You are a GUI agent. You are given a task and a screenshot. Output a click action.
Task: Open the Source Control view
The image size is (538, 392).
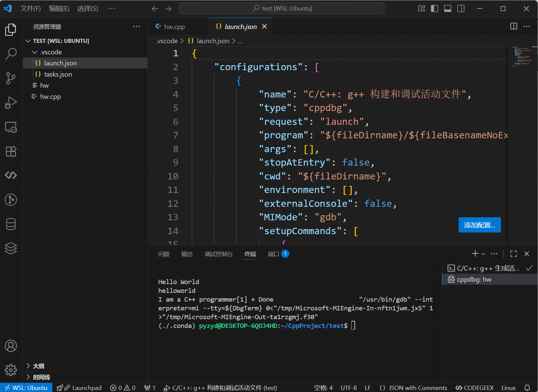(x=11, y=78)
